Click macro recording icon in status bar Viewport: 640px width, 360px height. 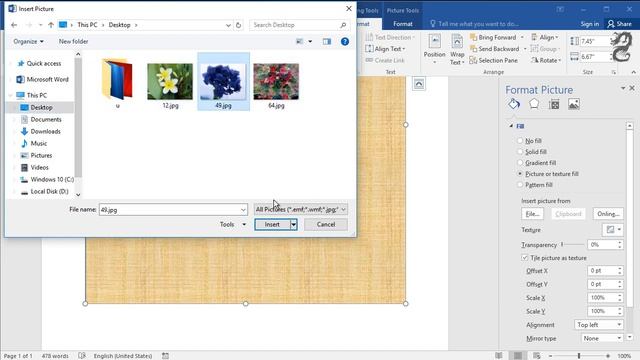(x=165, y=356)
